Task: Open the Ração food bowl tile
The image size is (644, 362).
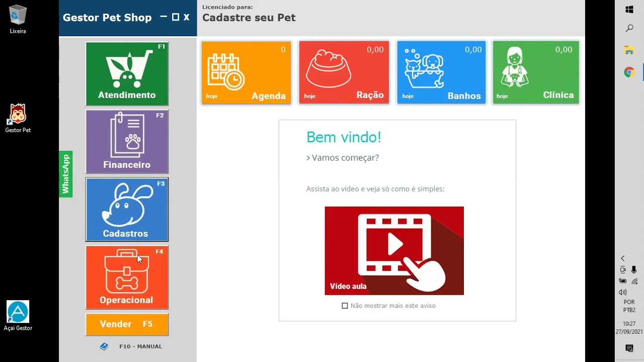Action: [344, 73]
